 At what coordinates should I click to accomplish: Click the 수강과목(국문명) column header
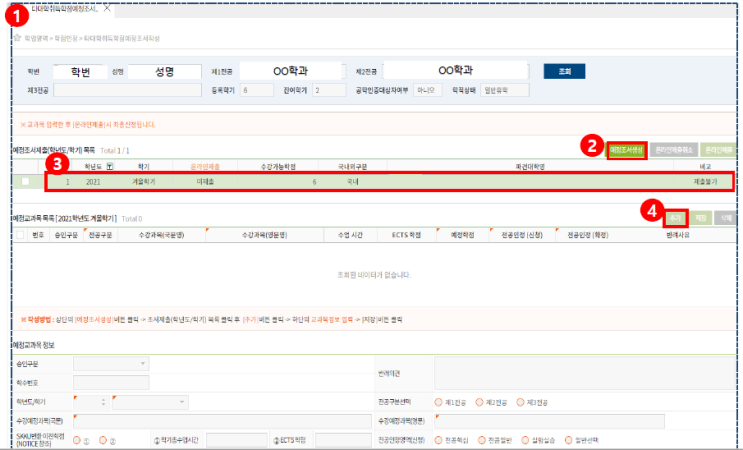(x=161, y=235)
